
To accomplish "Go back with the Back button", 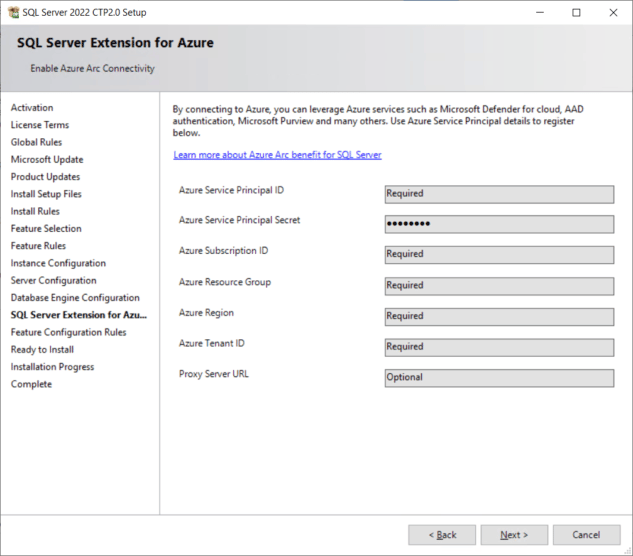I will tap(442, 535).
